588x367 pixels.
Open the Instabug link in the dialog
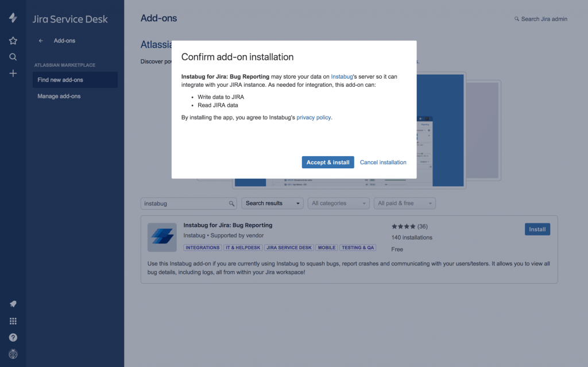[x=342, y=76]
